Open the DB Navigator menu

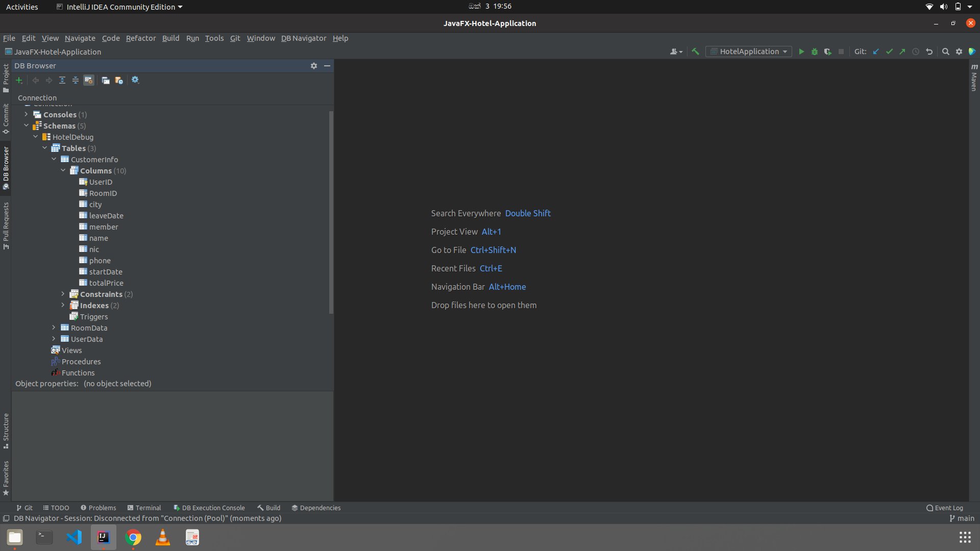[x=304, y=38]
